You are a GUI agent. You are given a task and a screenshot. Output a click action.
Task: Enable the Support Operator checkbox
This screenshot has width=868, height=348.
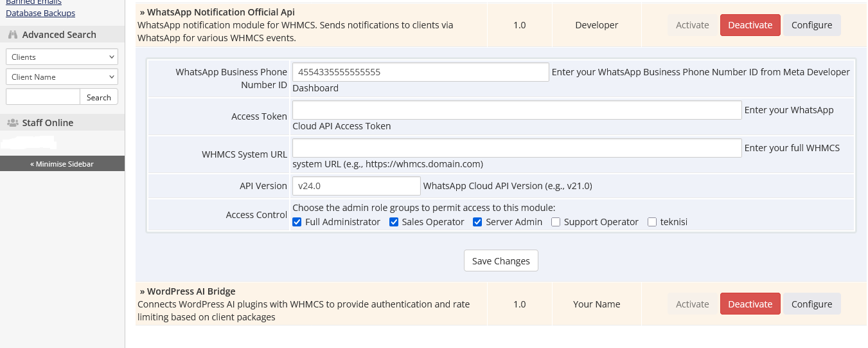(556, 222)
